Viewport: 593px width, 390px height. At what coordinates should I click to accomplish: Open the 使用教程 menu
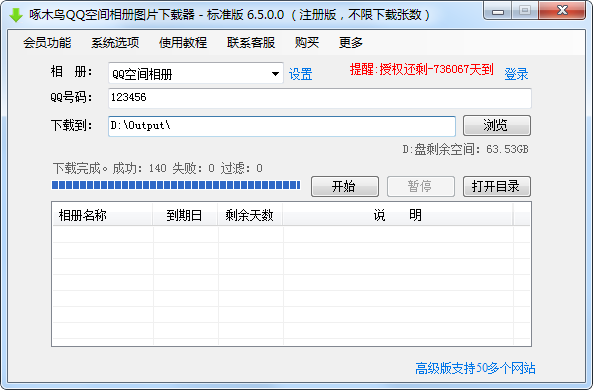pyautogui.click(x=183, y=42)
